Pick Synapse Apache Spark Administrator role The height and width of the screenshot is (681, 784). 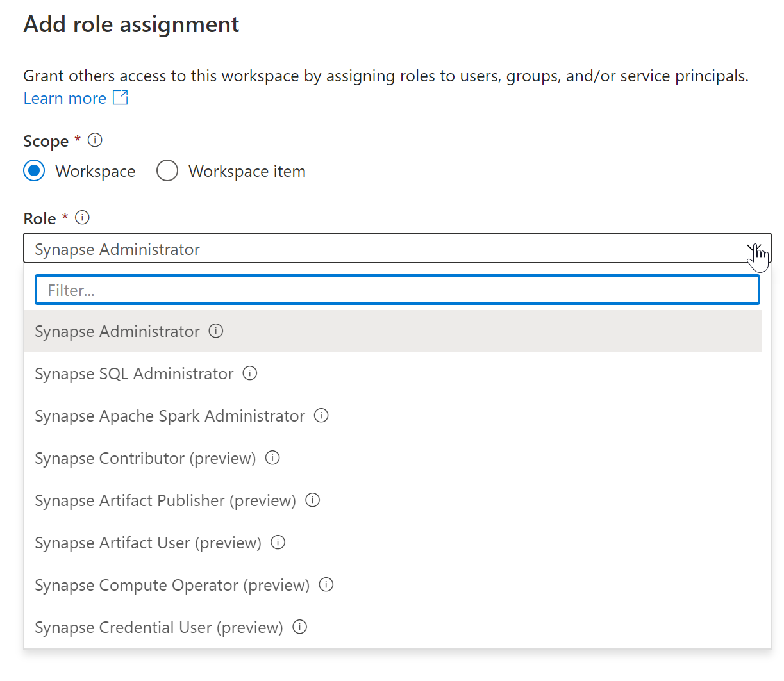pyautogui.click(x=169, y=416)
